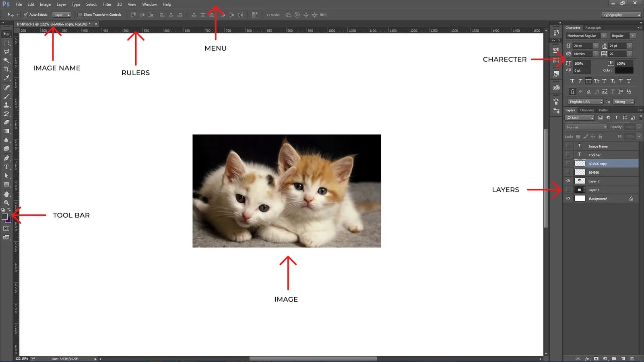This screenshot has height=362, width=644.
Task: Toggle visibility of Layer 2
Action: coord(568,181)
